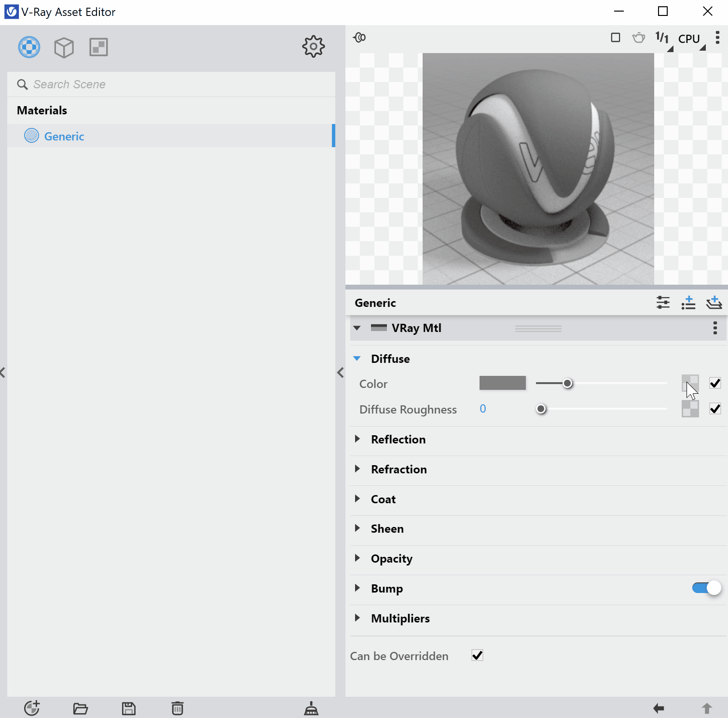
Task: Click the Diffuse Color slider handle
Action: click(x=568, y=383)
